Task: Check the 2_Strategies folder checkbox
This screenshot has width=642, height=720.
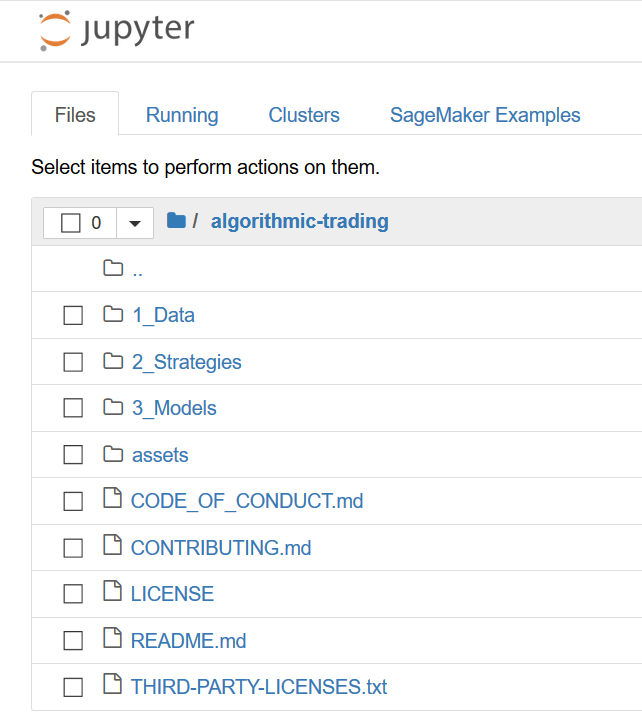Action: coord(73,362)
